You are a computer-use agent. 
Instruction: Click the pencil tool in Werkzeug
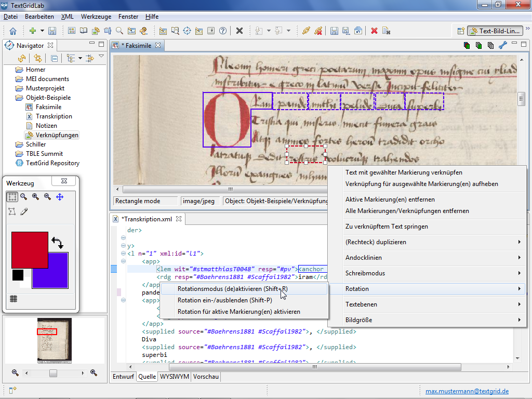[24, 211]
